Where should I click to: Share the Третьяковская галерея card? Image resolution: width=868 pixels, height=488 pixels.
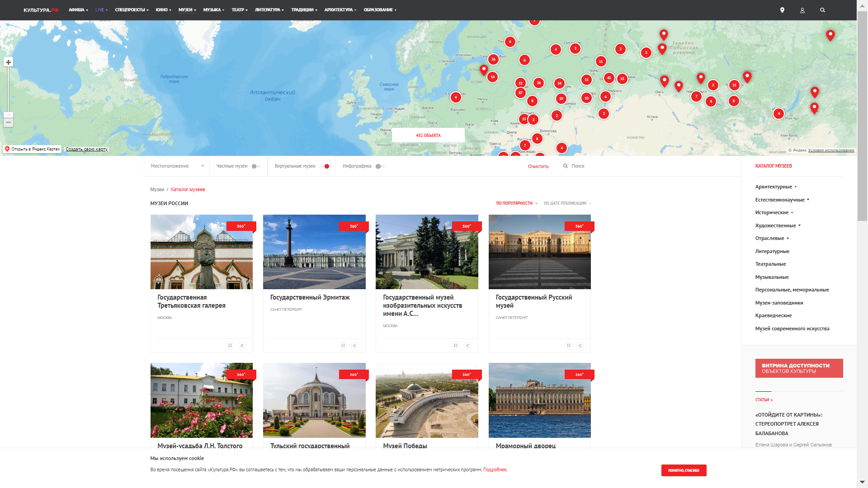(242, 346)
